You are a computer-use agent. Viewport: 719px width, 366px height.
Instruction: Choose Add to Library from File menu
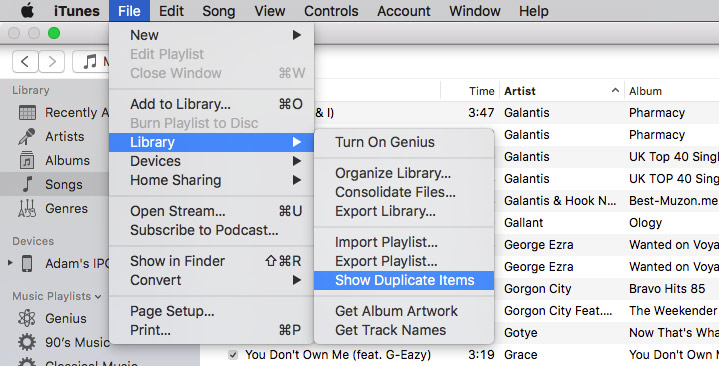(211, 104)
